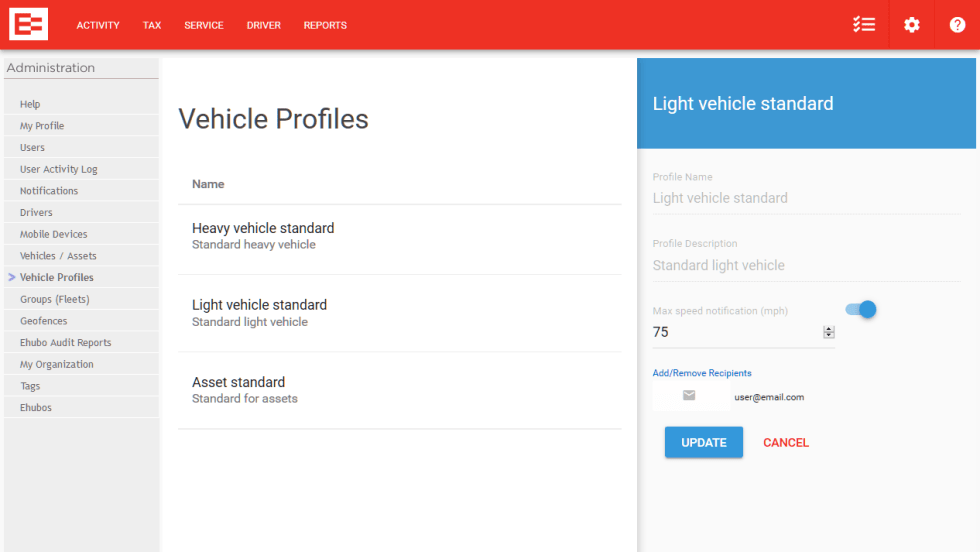Toggle the max speed notification switch
The width and height of the screenshot is (980, 552).
(861, 310)
